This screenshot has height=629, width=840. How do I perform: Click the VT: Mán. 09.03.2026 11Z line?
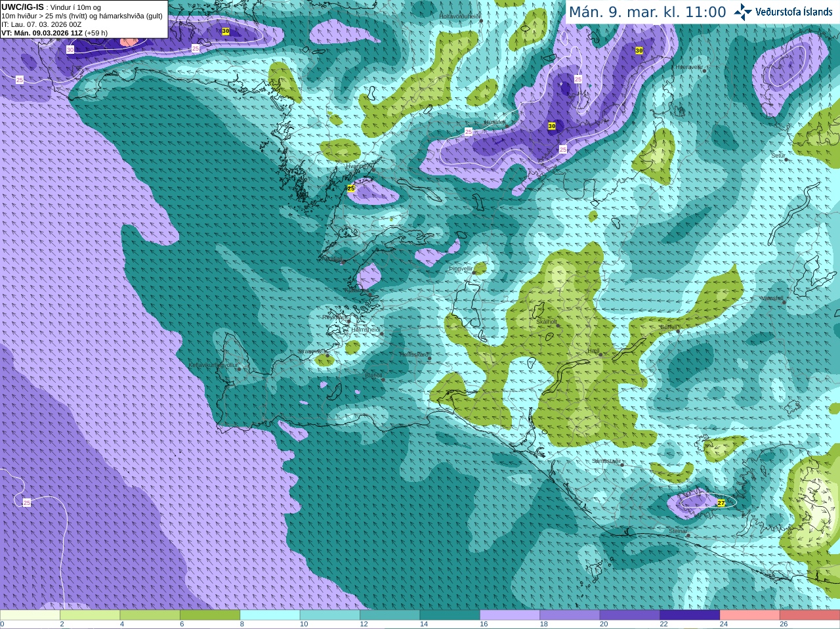(54, 33)
